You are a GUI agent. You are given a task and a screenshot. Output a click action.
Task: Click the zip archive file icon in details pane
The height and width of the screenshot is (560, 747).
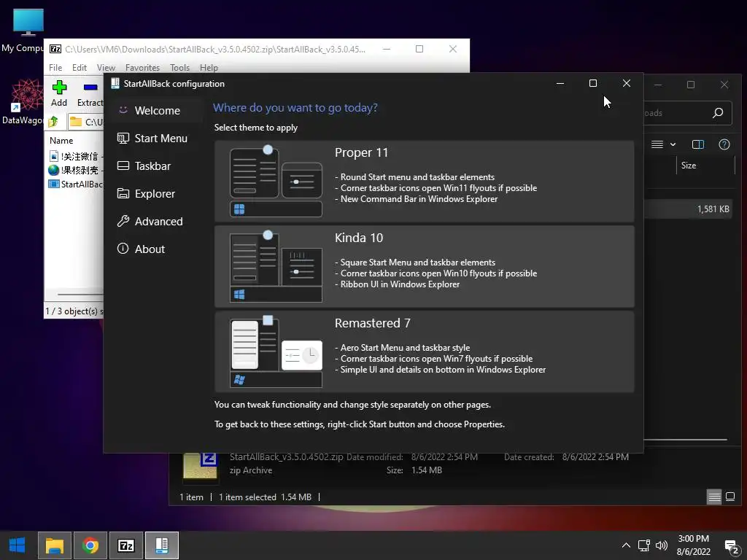click(x=200, y=466)
